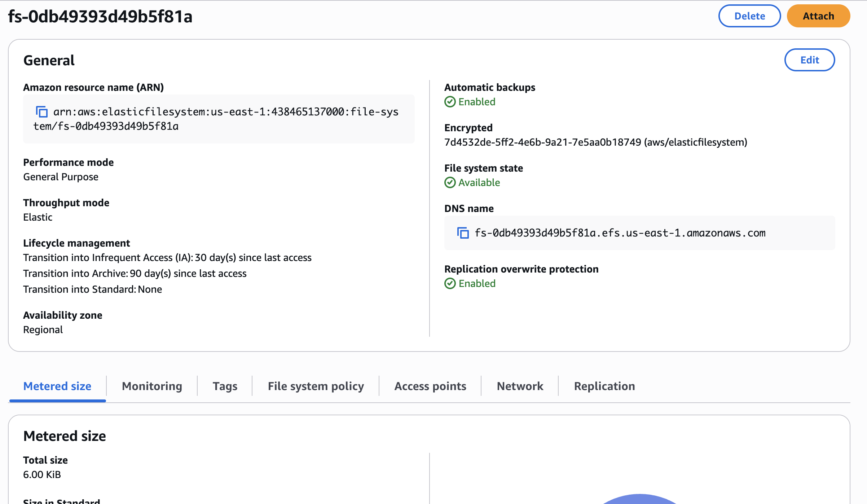Viewport: 867px width, 504px height.
Task: Click the Replication overwrite protection checkmark icon
Action: click(x=450, y=284)
